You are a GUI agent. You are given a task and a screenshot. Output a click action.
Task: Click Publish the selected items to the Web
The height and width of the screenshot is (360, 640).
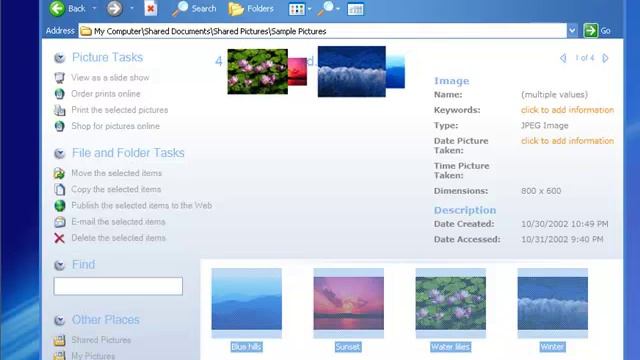click(x=142, y=205)
